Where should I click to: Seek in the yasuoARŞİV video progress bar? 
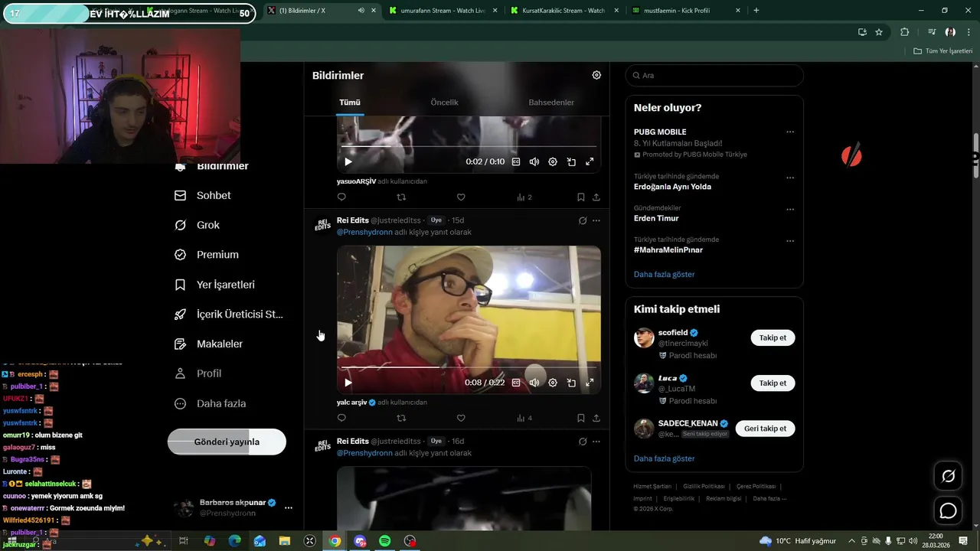(469, 145)
